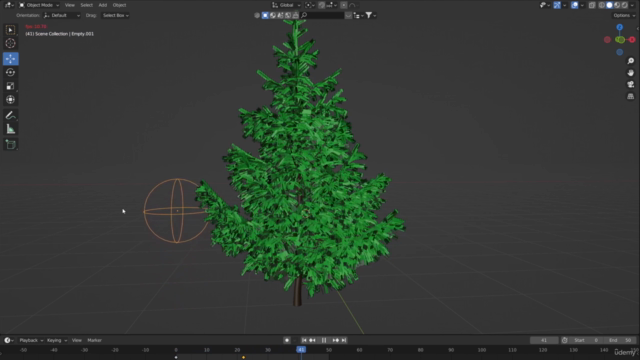Select the Measure tool
This screenshot has height=360, width=640.
click(11, 129)
